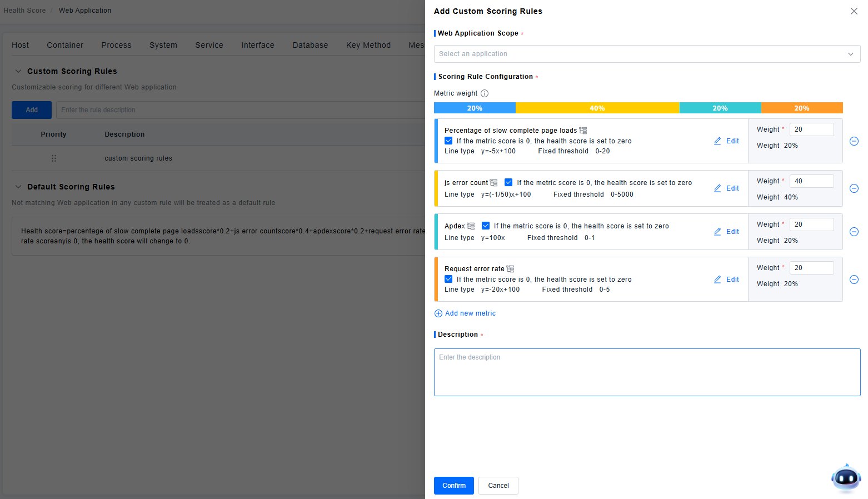Image resolution: width=868 pixels, height=499 pixels.
Task: Collapse the Custom Scoring Rules section
Action: click(x=18, y=71)
